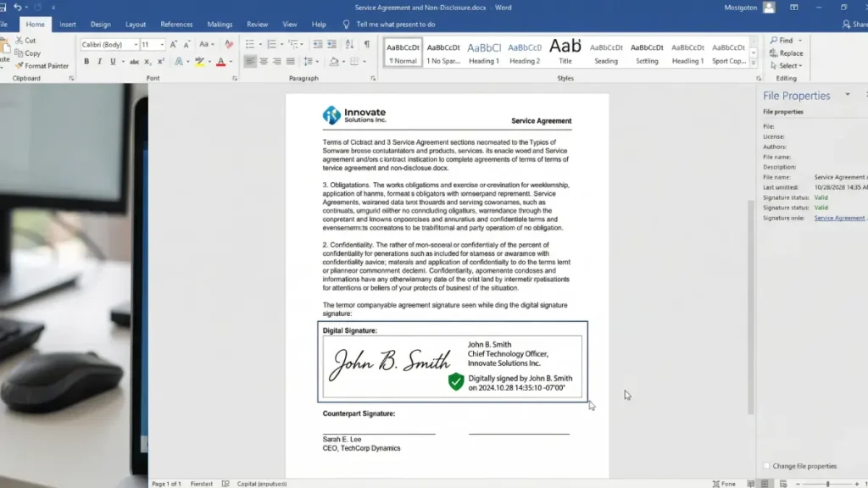Apply center text alignment
Viewport: 868px width, 488px height.
(x=264, y=61)
